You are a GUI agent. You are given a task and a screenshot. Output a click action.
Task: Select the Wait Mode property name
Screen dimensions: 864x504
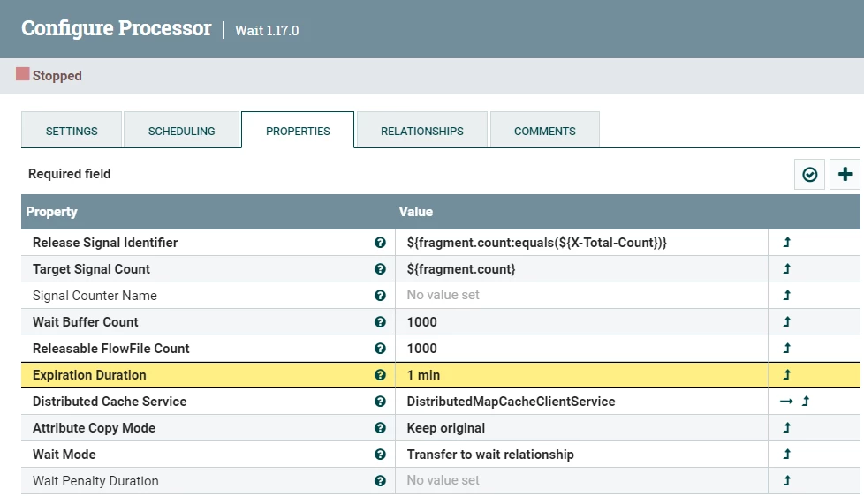(x=64, y=454)
